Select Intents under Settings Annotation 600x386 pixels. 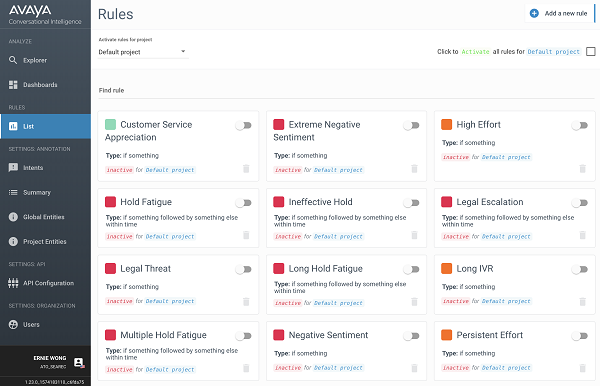(45, 168)
